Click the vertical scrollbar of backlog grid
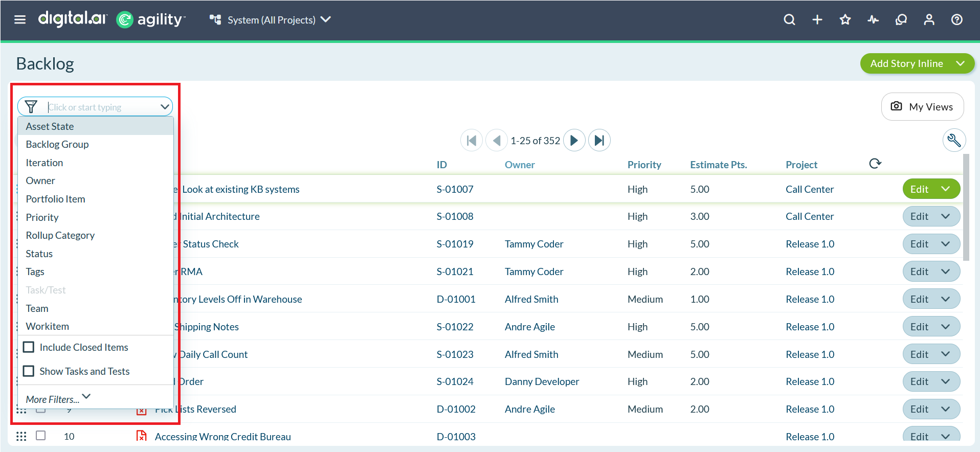The image size is (980, 452). click(966, 207)
